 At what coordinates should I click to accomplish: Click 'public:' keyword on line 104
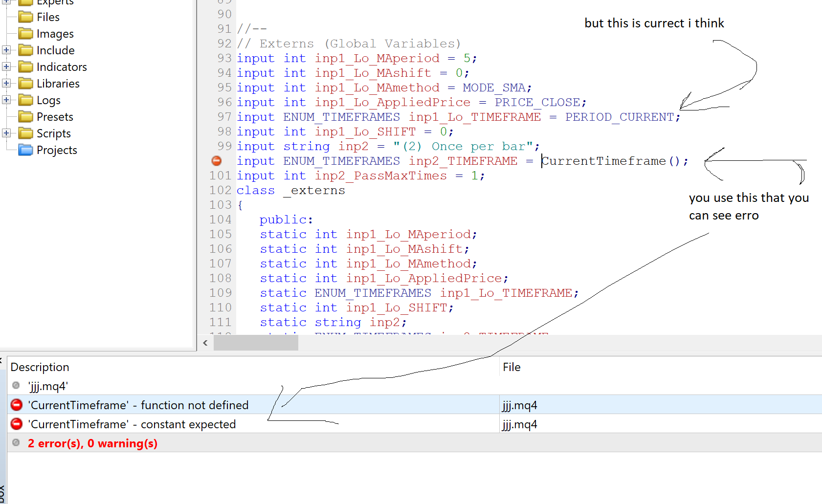point(286,219)
